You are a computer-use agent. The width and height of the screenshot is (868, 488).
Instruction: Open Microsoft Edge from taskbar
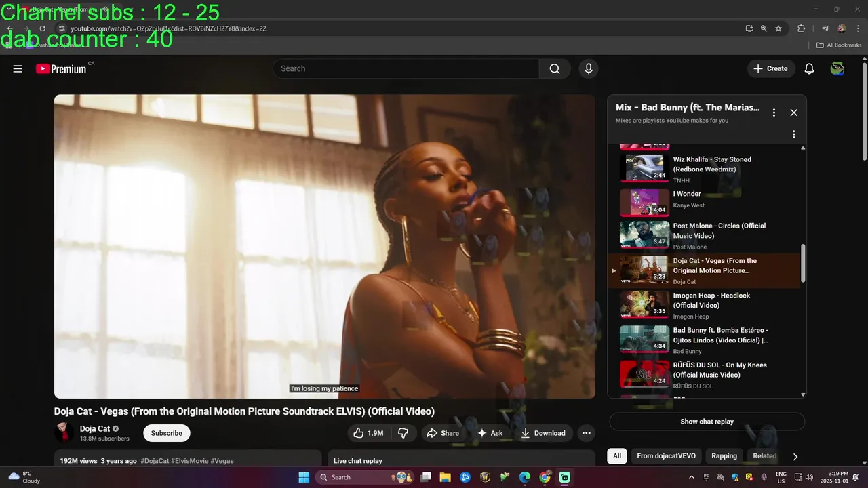click(525, 477)
